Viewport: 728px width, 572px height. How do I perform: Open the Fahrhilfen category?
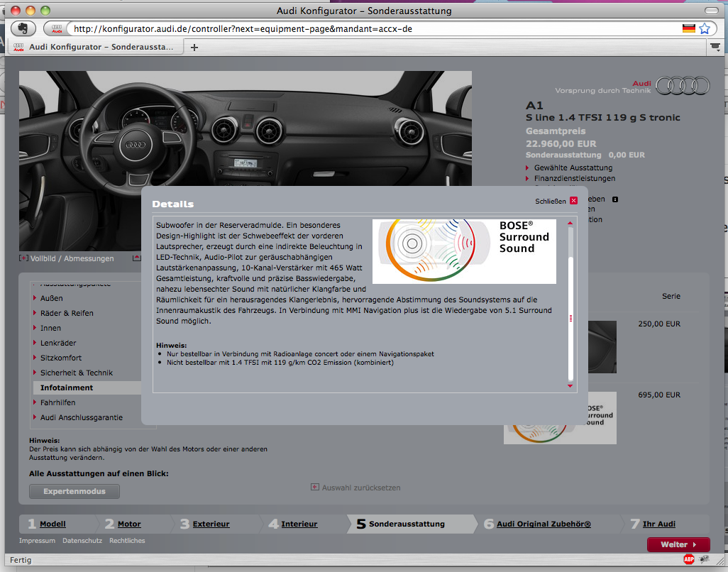[x=57, y=402]
